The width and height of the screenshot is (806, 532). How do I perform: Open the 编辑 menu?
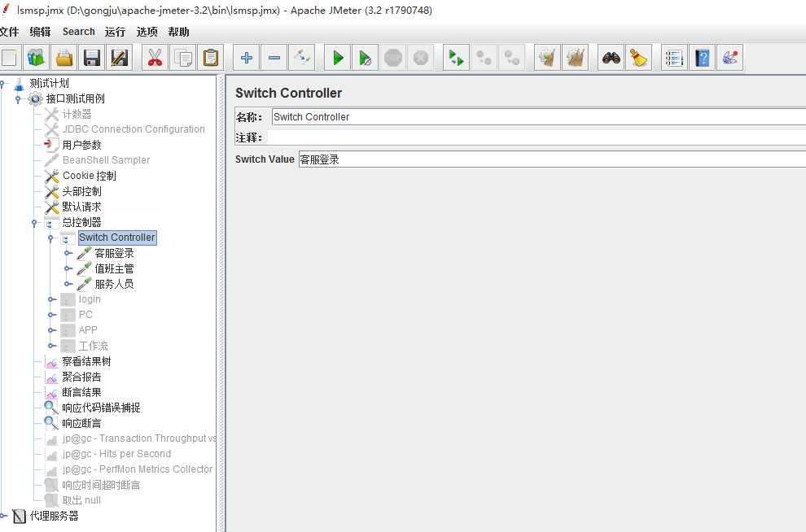click(x=40, y=32)
